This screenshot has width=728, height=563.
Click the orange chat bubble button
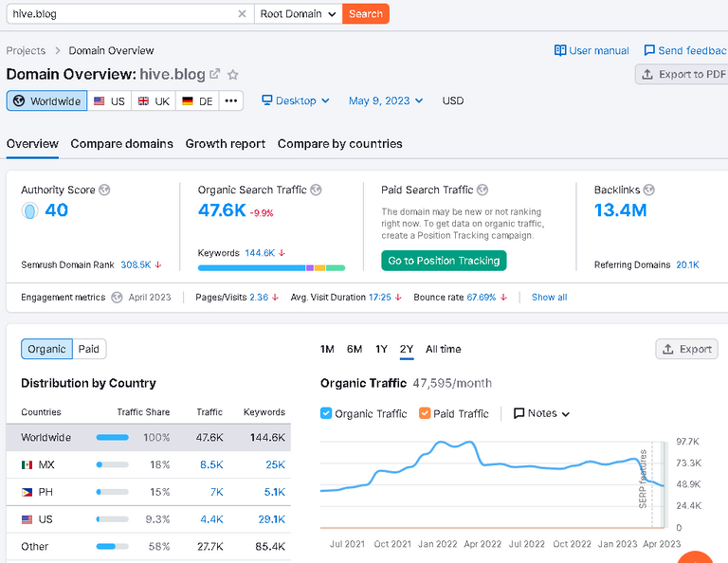[x=695, y=557]
